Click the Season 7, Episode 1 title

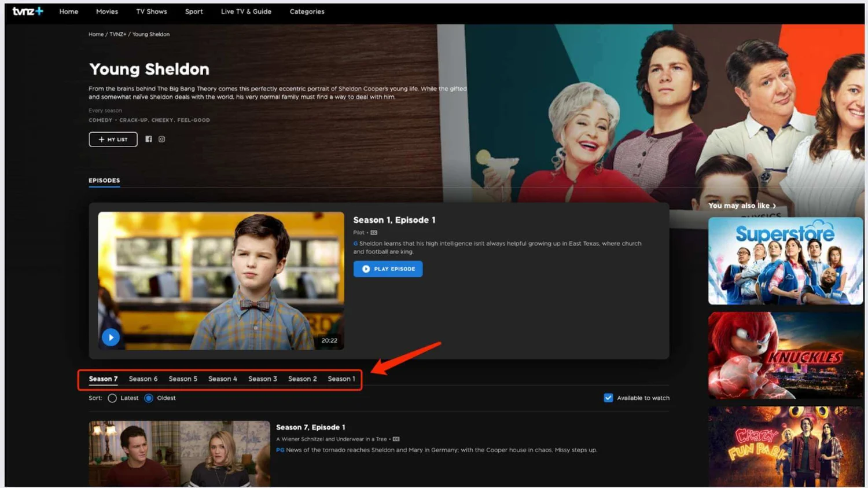[311, 427]
